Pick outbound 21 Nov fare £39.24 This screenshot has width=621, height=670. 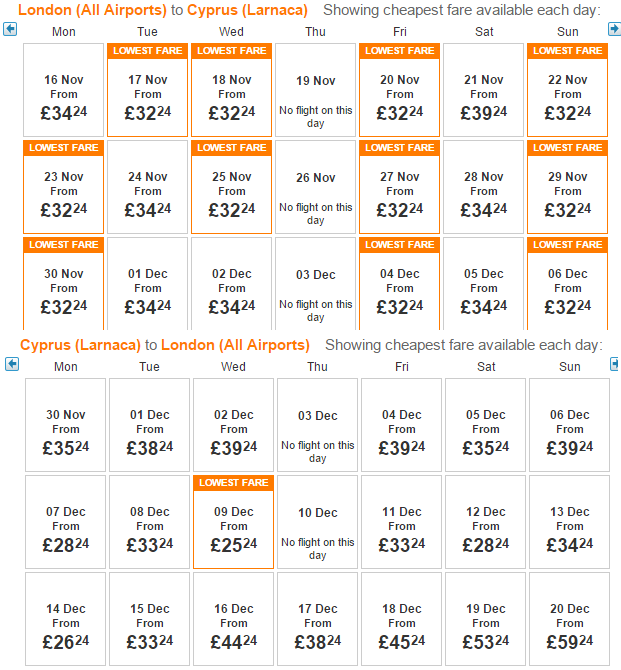483,90
